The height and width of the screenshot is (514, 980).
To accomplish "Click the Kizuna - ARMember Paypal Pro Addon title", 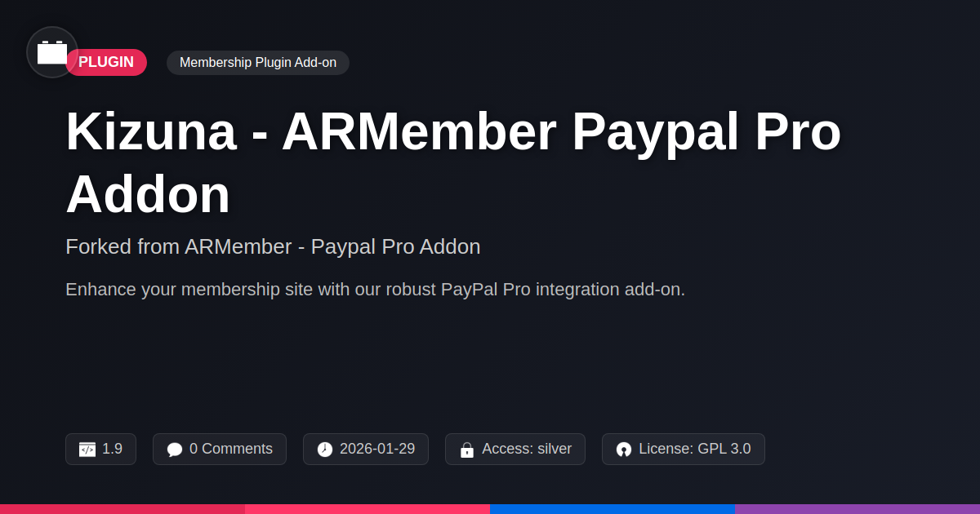I will click(x=453, y=162).
